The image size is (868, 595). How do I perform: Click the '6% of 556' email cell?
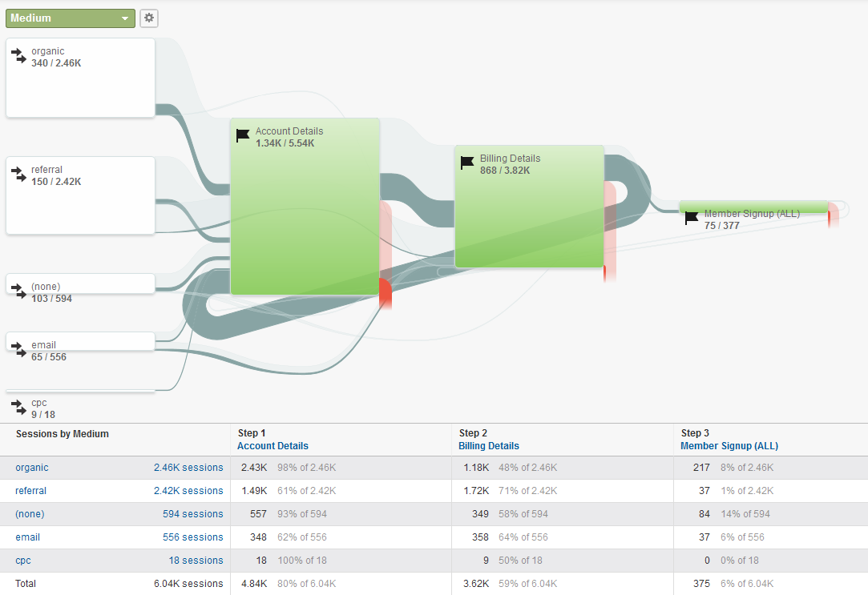coord(742,537)
